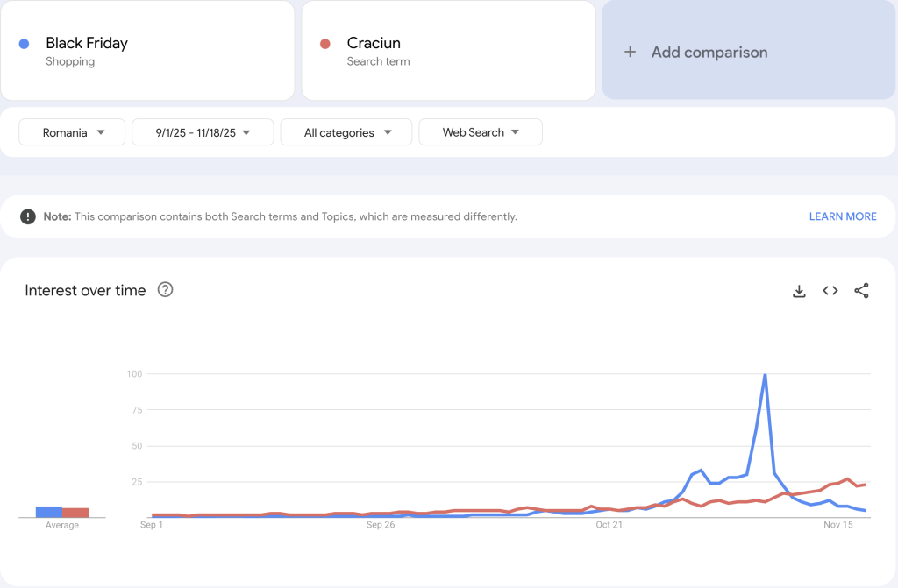The image size is (898, 588).
Task: Click the plus icon to add comparison
Action: pos(630,53)
